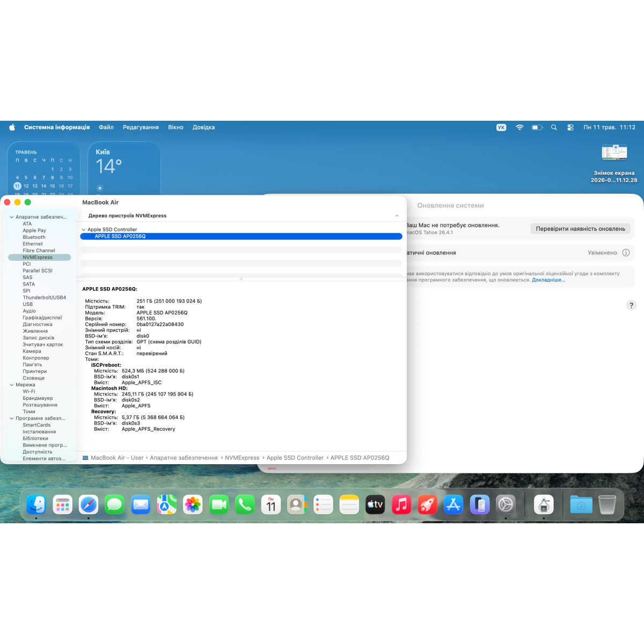Collapse the Апаратне забезпечення section

pyautogui.click(x=12, y=217)
